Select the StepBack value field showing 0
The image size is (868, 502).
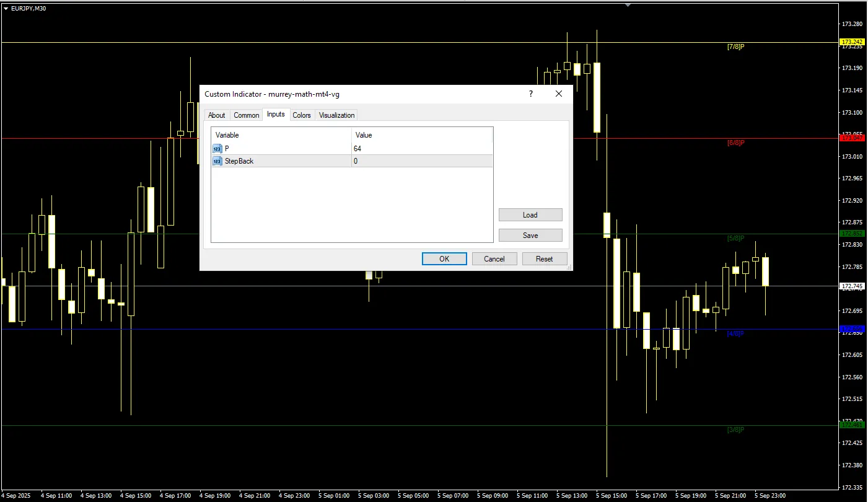pyautogui.click(x=421, y=161)
